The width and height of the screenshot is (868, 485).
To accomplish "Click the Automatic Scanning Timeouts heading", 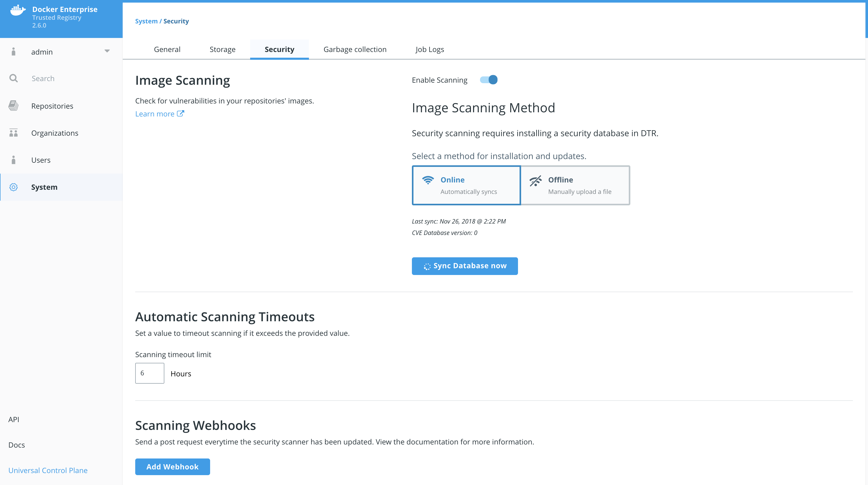I will (225, 317).
